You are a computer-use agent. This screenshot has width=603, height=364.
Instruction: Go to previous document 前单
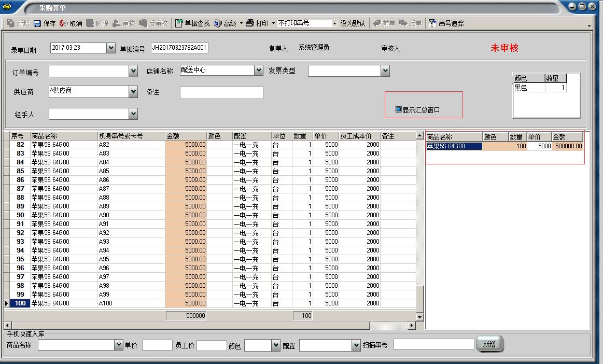(384, 23)
